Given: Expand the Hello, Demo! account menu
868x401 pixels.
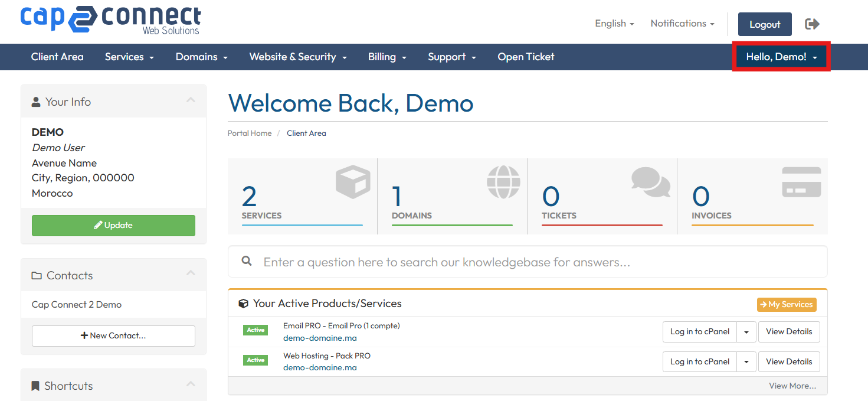Looking at the screenshot, I should pyautogui.click(x=781, y=57).
